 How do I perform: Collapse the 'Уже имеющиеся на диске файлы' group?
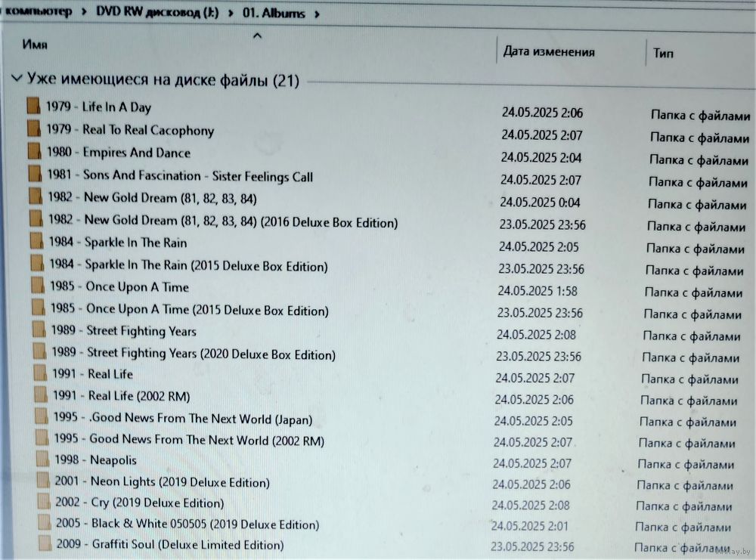click(17, 78)
